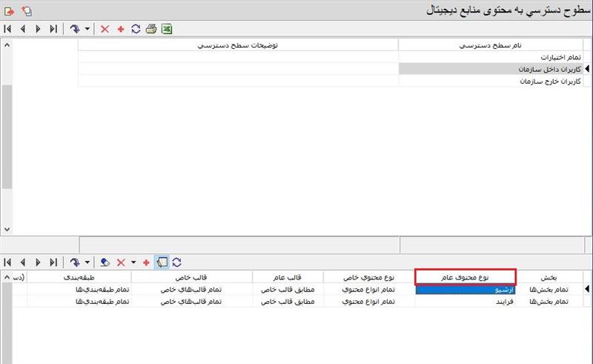Screen dimensions: 593x364
Task: Add new access level with red plus
Action: pyautogui.click(x=120, y=29)
